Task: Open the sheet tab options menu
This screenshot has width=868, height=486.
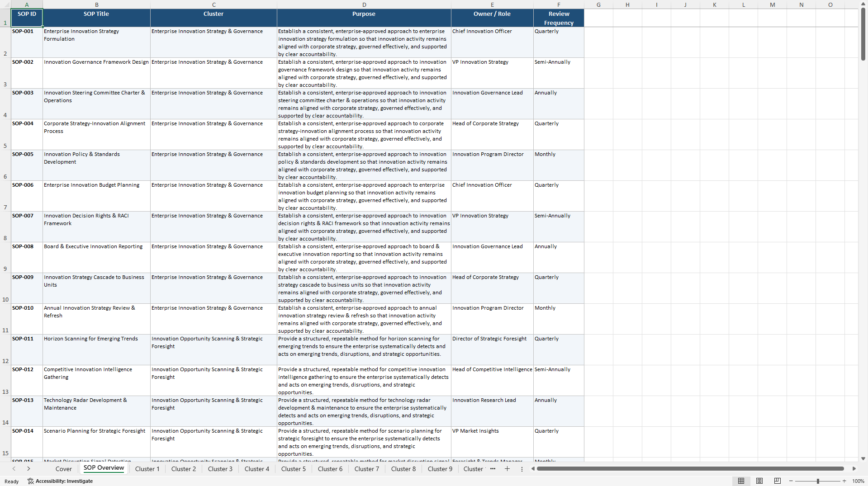Action: [522, 469]
